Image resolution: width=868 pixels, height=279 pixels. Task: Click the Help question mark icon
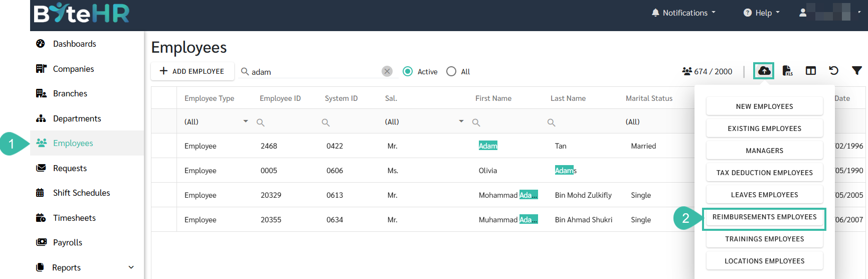point(747,13)
